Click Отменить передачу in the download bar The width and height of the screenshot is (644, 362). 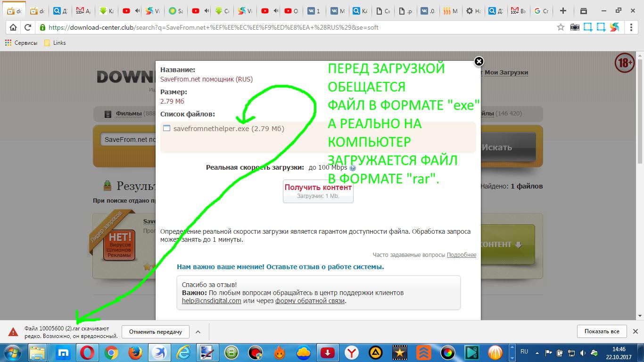tap(156, 332)
